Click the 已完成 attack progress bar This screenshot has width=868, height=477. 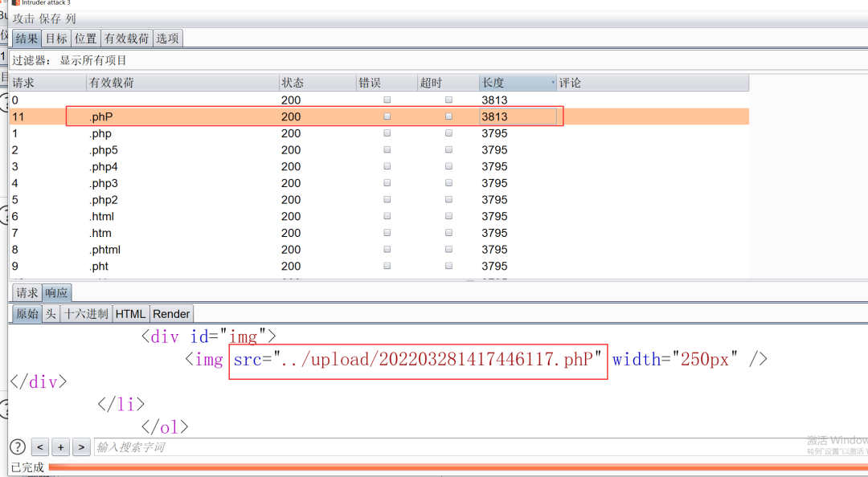450,467
